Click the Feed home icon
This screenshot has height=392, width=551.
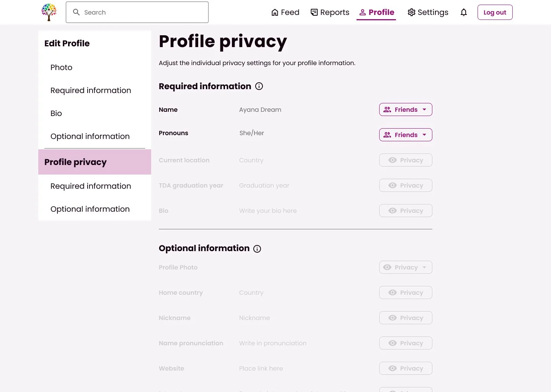275,12
